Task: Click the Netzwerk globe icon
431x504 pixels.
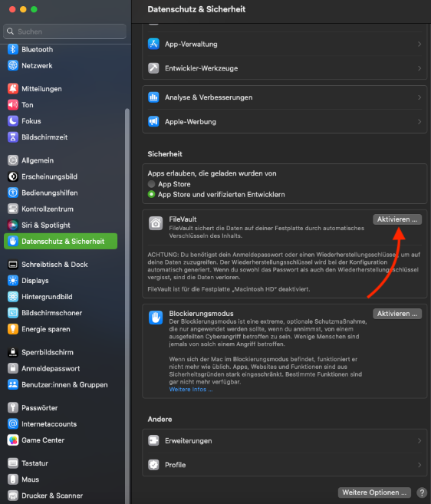Action: pos(13,65)
